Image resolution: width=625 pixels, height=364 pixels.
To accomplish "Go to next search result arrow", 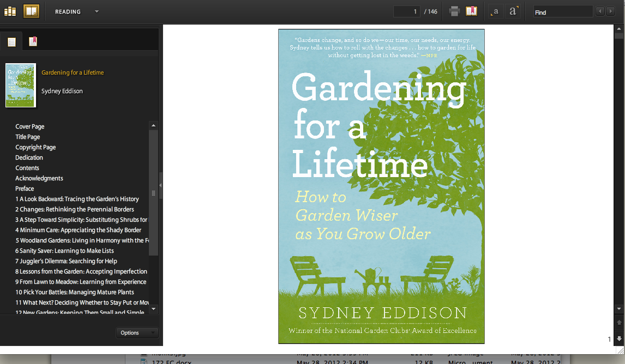I will click(x=610, y=11).
